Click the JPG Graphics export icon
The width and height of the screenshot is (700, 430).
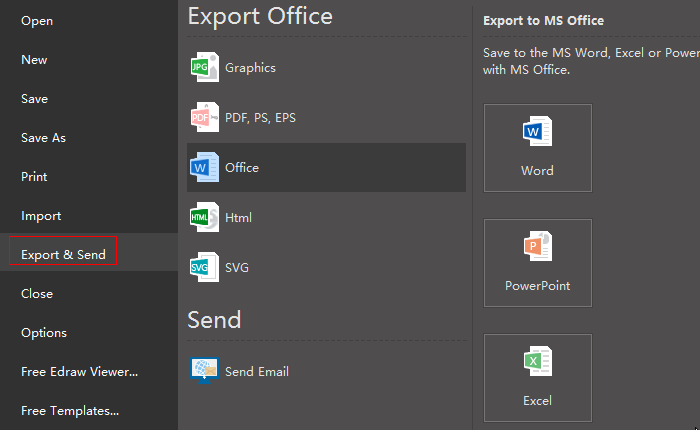205,68
